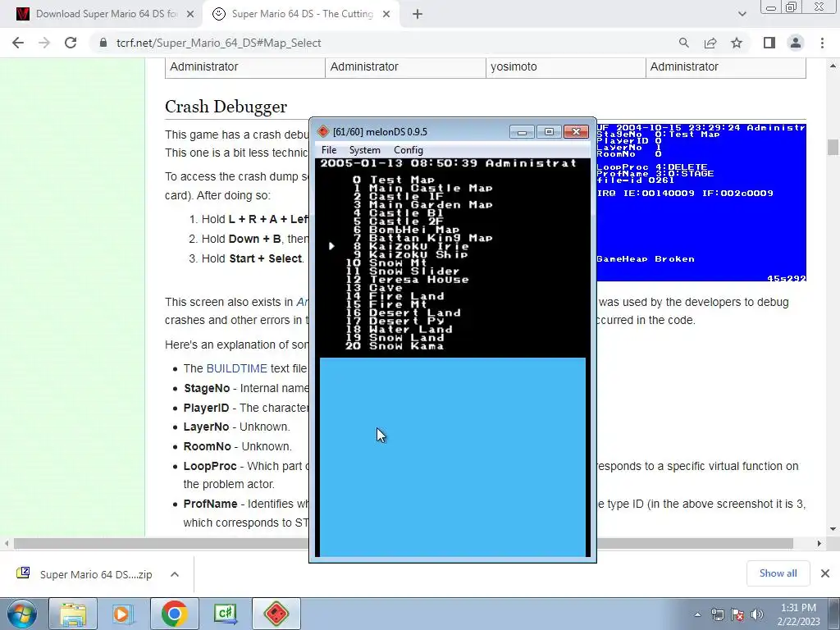840x630 pixels.
Task: Switch to Chrome from the taskbar
Action: click(x=174, y=614)
